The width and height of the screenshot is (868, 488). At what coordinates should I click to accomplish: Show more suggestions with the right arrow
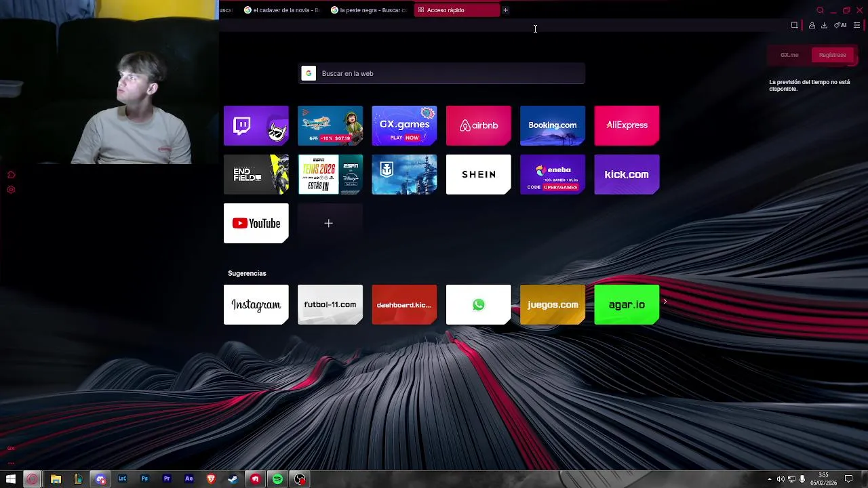click(x=665, y=302)
